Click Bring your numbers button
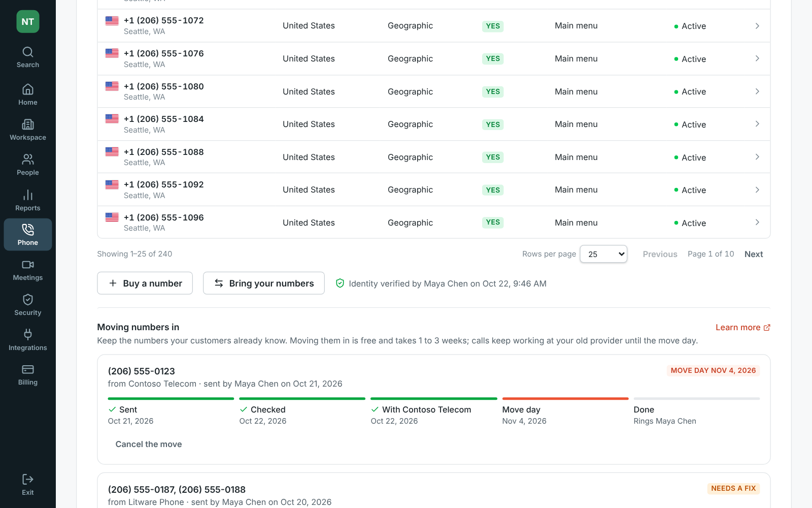This screenshot has width=812, height=508. (264, 283)
